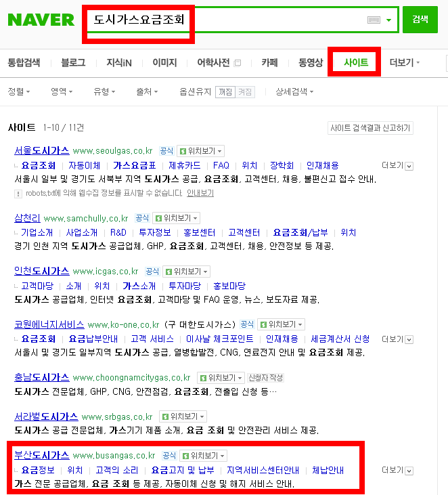
Task: Open 위치보기 dropdown for 삼천리
Action: pos(176,218)
